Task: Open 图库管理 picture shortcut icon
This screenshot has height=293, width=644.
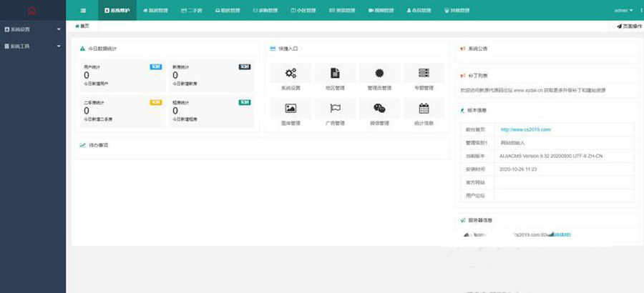Action: point(291,108)
